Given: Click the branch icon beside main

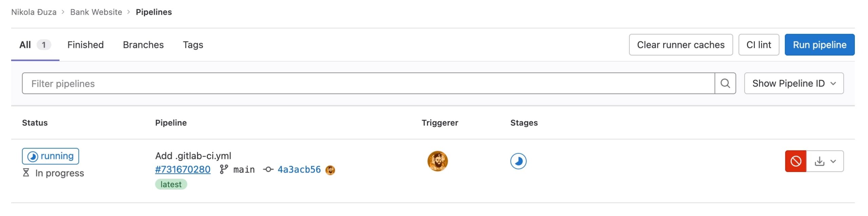Looking at the screenshot, I should [224, 169].
